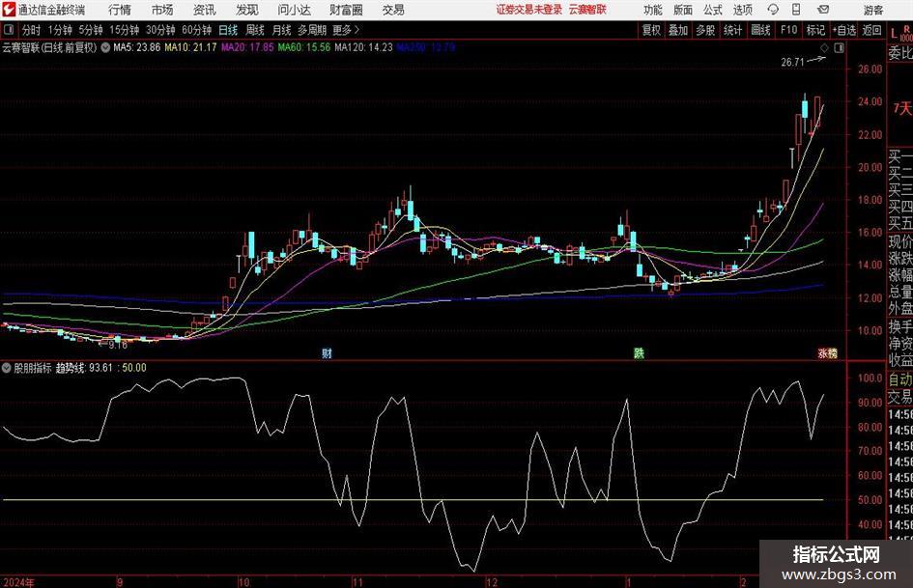Click the mobile phone icon

796,10
